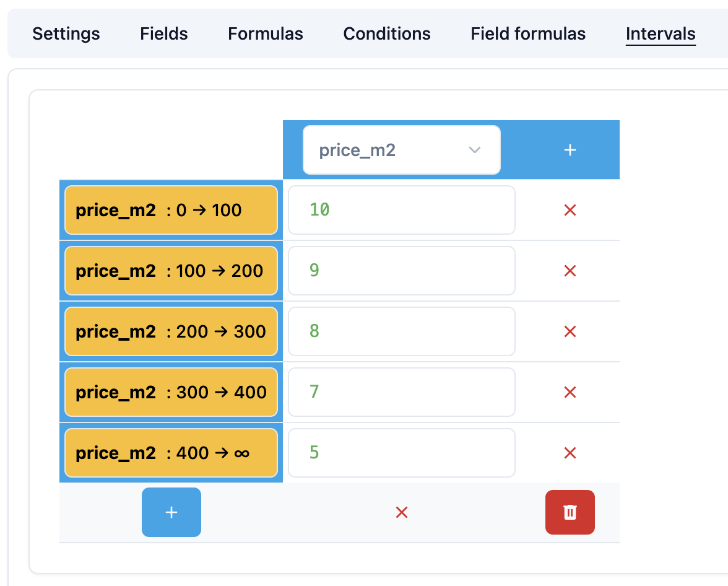This screenshot has width=728, height=586.
Task: Click the red trash delete button
Action: pyautogui.click(x=570, y=512)
